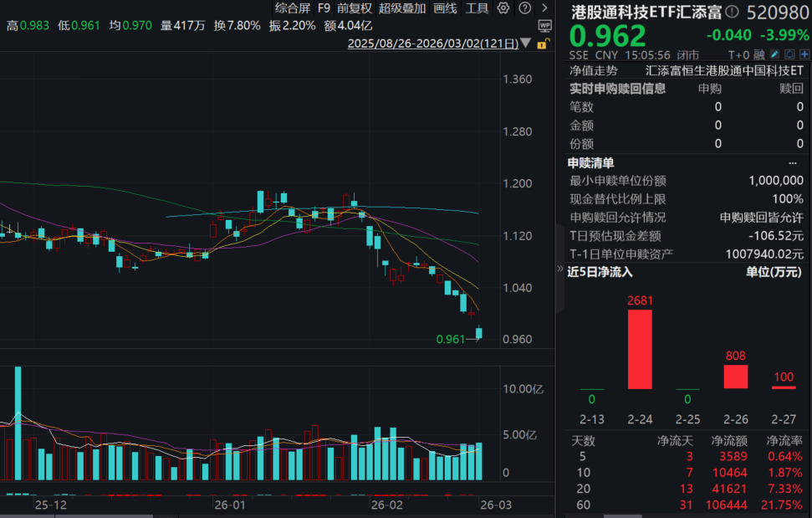Viewport: 812px width, 518px height.
Task: Toggle 画线 drawing mode
Action: click(x=444, y=8)
